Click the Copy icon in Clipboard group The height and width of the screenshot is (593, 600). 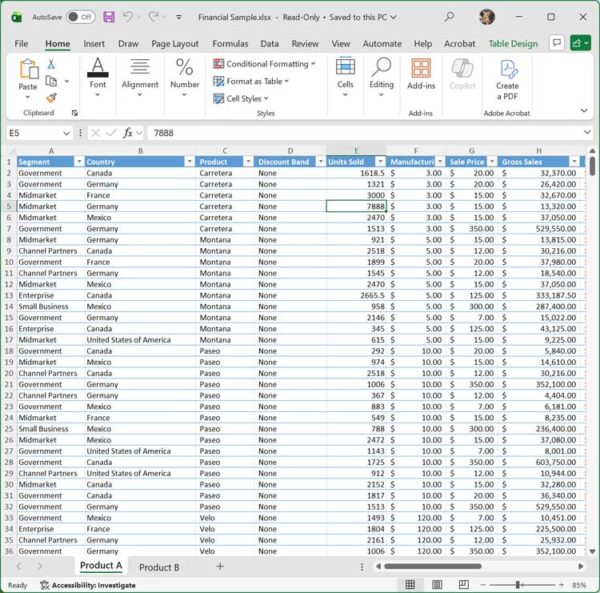click(x=51, y=81)
